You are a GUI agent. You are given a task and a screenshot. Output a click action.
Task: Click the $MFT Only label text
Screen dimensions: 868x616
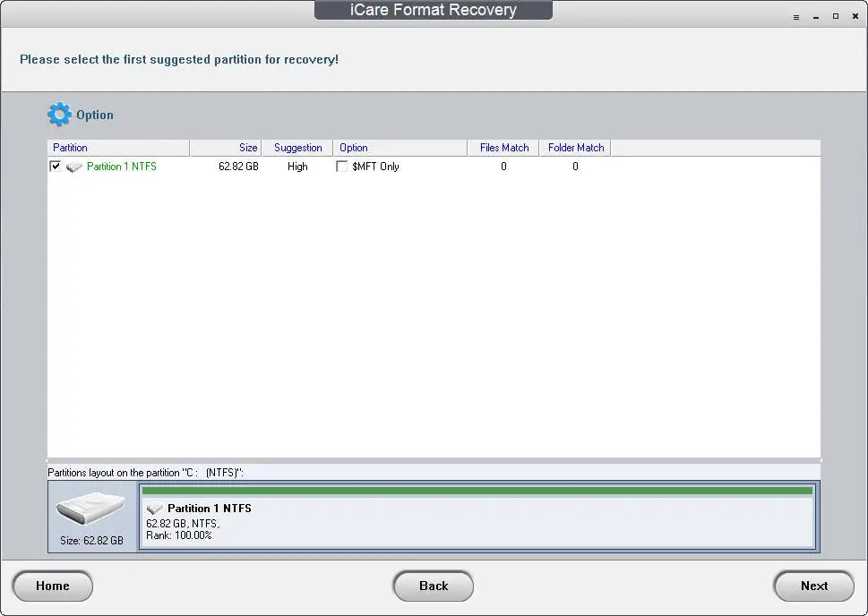point(375,167)
